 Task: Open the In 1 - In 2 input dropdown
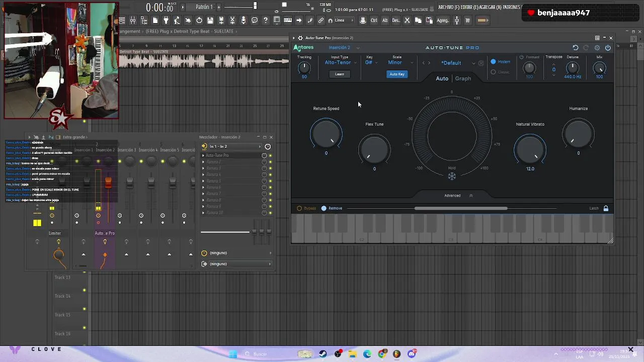click(x=235, y=146)
